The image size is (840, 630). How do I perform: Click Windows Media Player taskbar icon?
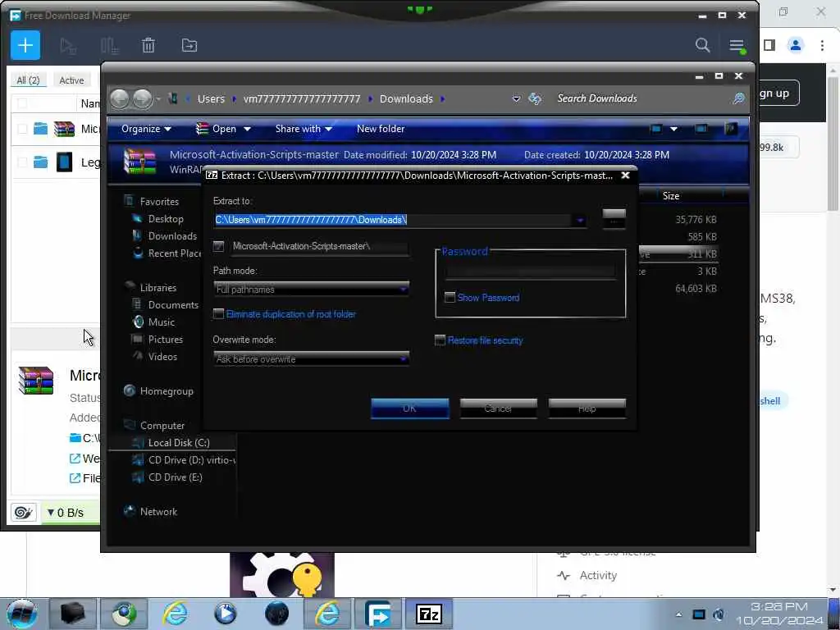(x=226, y=614)
